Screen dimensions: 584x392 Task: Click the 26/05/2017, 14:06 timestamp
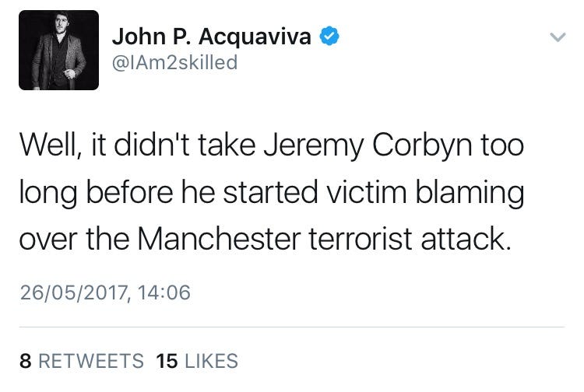pyautogui.click(x=105, y=292)
